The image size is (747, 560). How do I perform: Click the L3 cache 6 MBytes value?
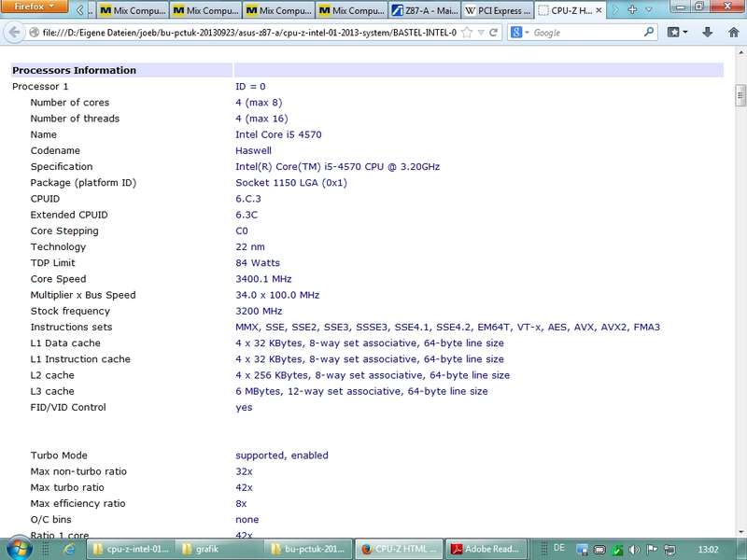[x=361, y=391]
